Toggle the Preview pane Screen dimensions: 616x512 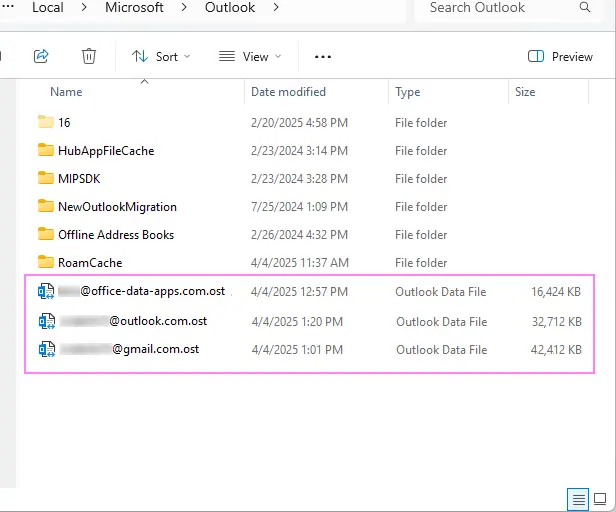[x=560, y=57]
